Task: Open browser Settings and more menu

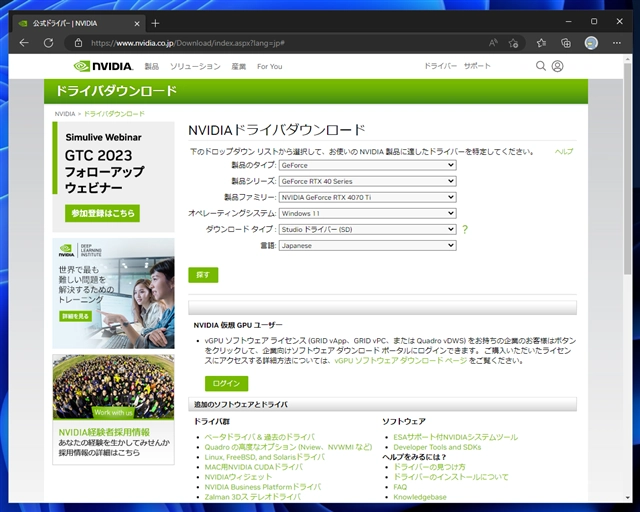Action: tap(617, 43)
